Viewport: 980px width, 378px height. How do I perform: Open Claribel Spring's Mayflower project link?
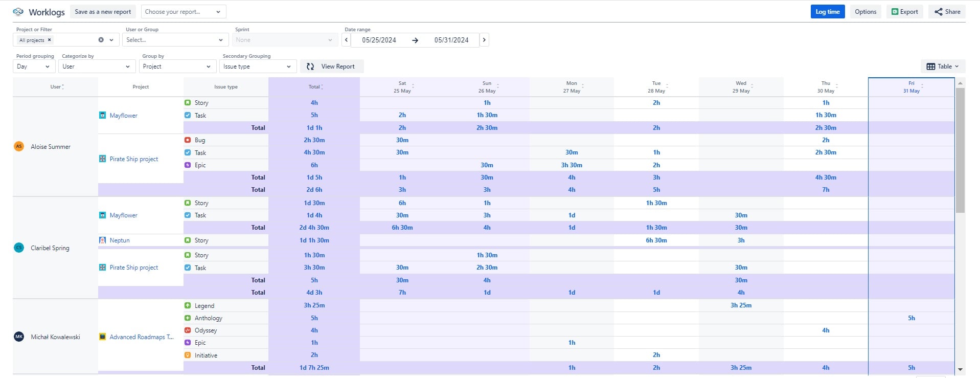coord(123,215)
